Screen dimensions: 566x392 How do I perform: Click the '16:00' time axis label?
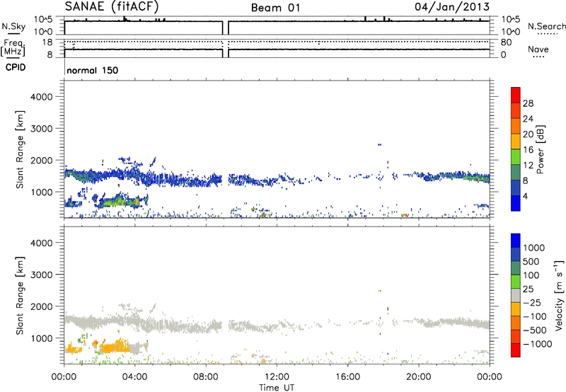[x=347, y=377]
